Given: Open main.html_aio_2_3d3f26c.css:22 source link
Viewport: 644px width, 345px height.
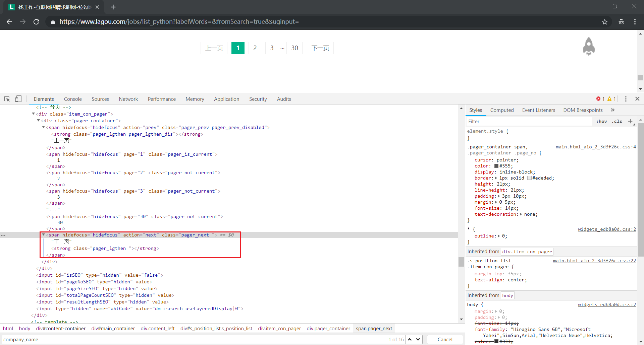Looking at the screenshot, I should coord(594,261).
